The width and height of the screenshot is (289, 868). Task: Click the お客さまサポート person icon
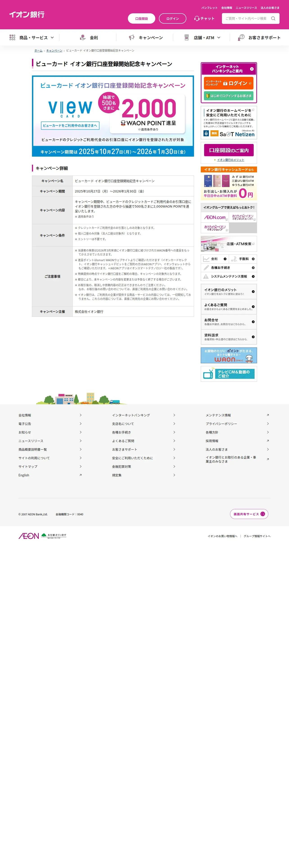(241, 37)
